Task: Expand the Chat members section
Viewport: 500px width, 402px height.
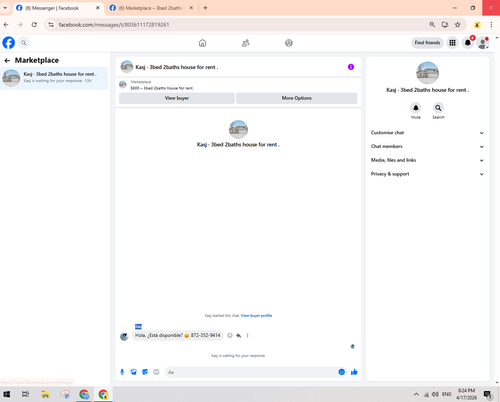Action: [x=427, y=146]
